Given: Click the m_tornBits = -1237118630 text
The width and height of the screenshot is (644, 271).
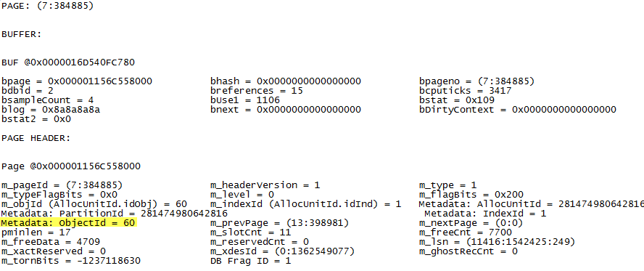Looking at the screenshot, I should point(70,261).
